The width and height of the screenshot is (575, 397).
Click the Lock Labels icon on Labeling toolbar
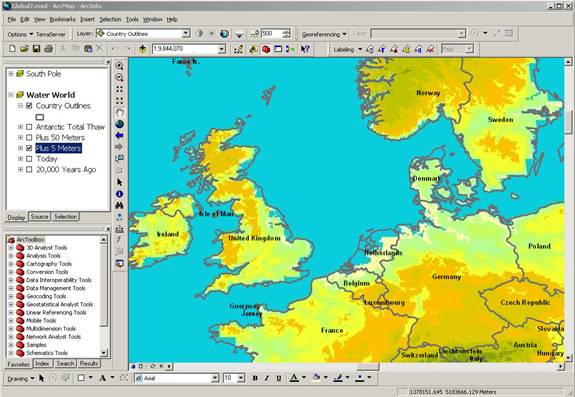406,49
